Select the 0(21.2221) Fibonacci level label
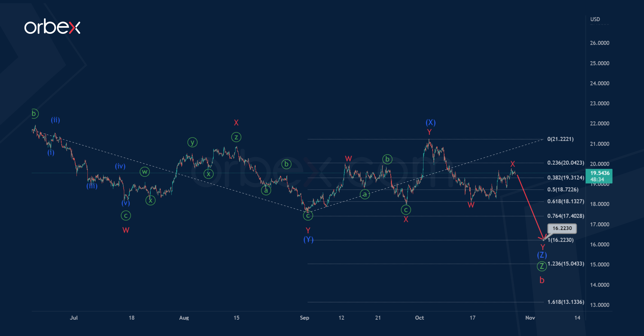Image resolution: width=644 pixels, height=336 pixels. click(x=560, y=139)
